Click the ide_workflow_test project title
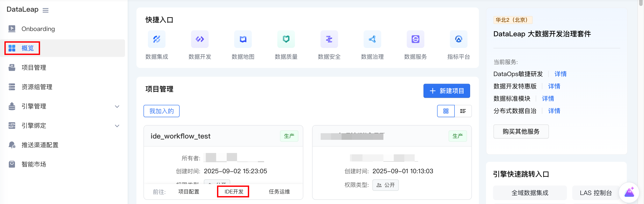Image resolution: width=644 pixels, height=204 pixels. tap(180, 136)
